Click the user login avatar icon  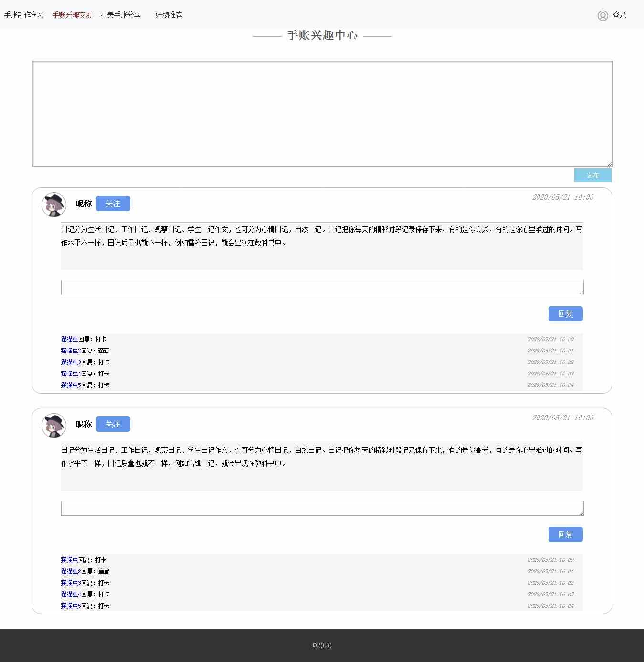(x=603, y=15)
